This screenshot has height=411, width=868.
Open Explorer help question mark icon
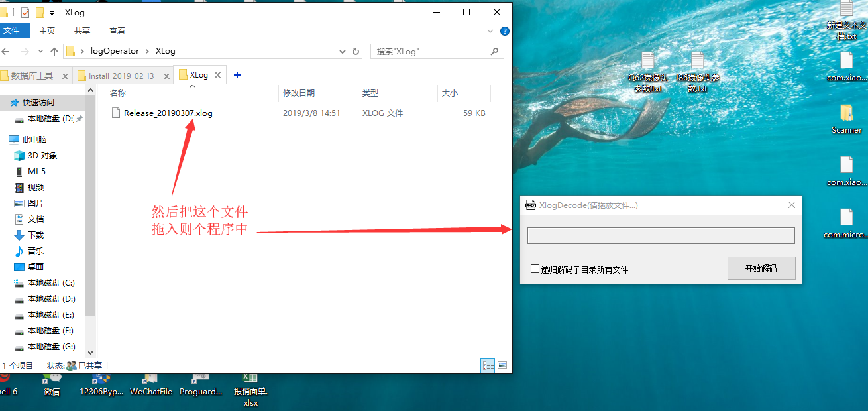[504, 31]
